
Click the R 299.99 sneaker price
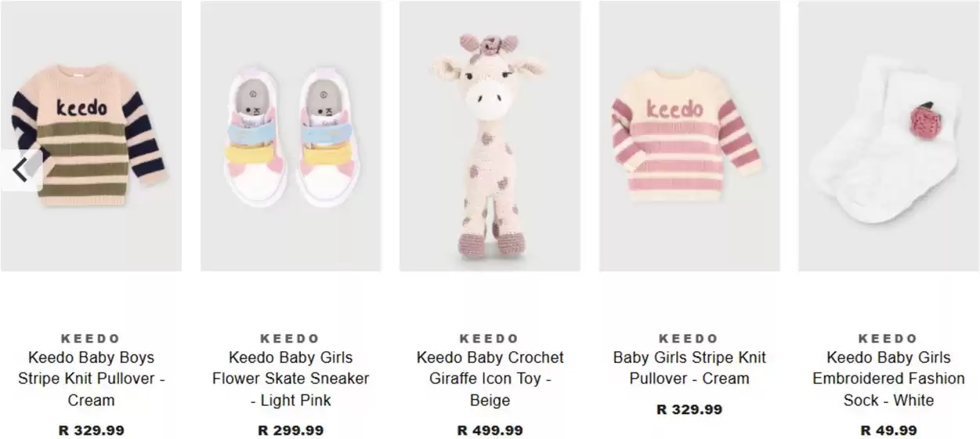(291, 430)
